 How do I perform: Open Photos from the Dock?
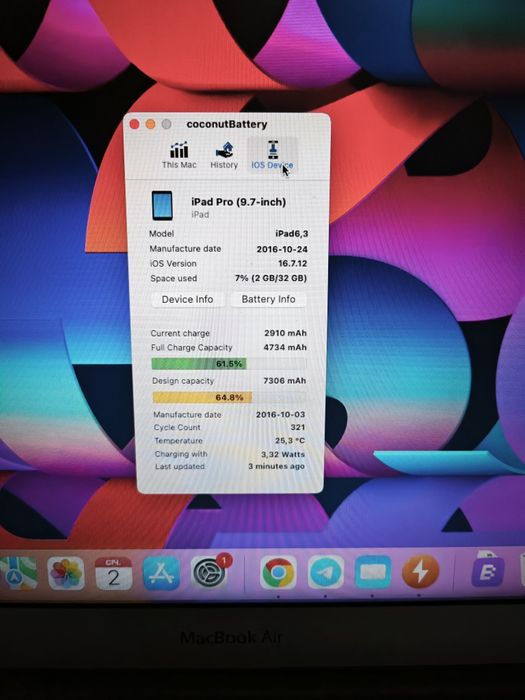point(66,573)
